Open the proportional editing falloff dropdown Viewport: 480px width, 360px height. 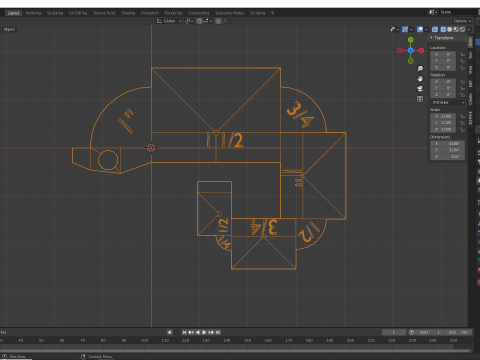pyautogui.click(x=227, y=21)
